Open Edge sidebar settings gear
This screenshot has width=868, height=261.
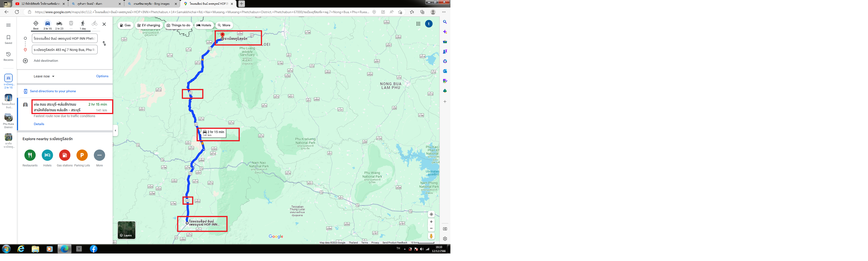point(445,239)
